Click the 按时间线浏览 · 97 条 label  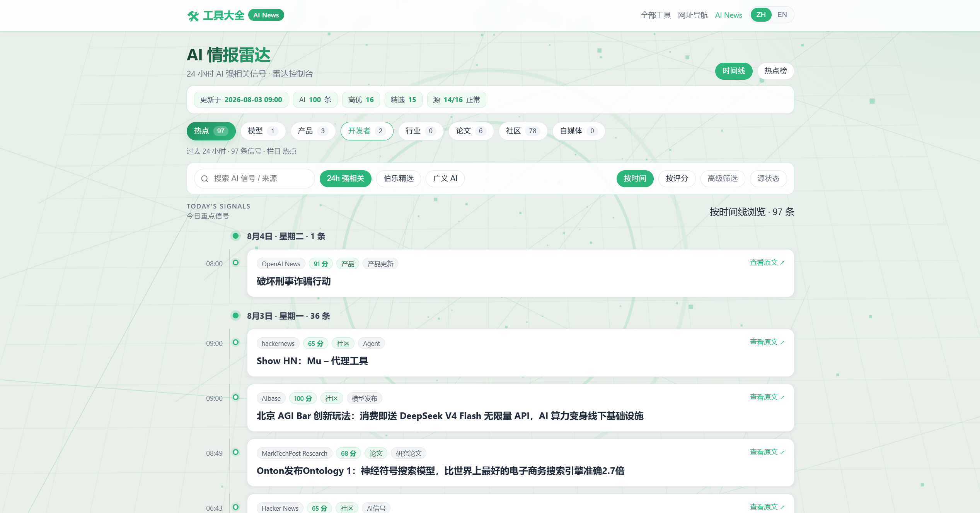[752, 212]
